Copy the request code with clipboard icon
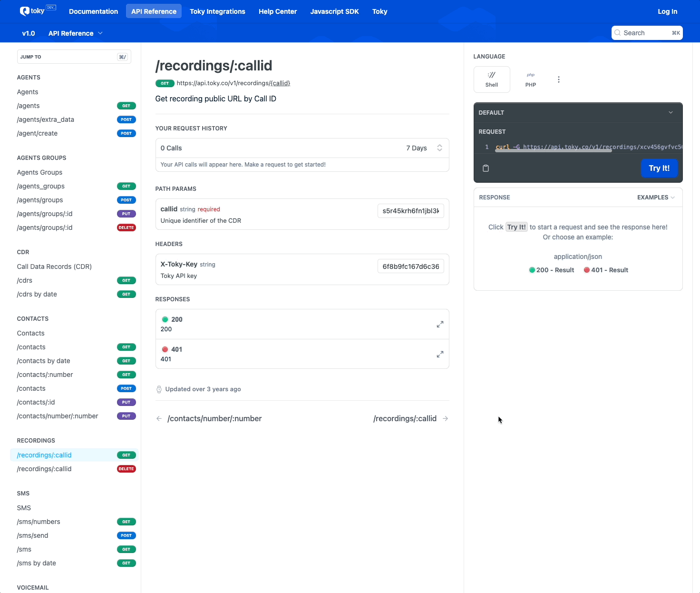 pyautogui.click(x=486, y=168)
